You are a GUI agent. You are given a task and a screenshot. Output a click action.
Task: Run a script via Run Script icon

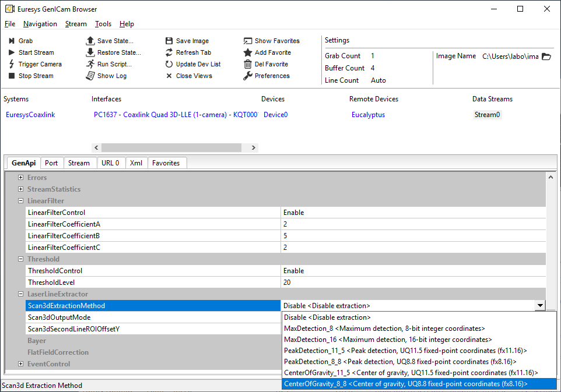[90, 64]
